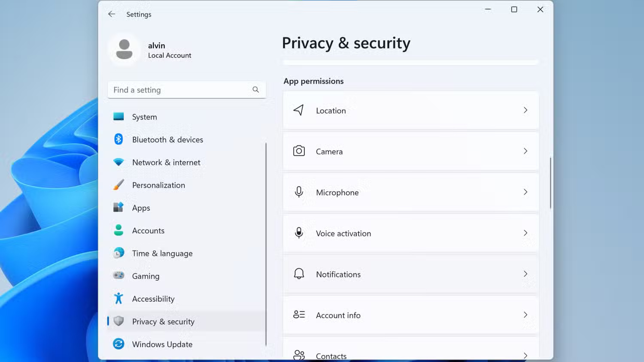Open Voice activation via its chevron
644x362 pixels.
[x=526, y=233]
